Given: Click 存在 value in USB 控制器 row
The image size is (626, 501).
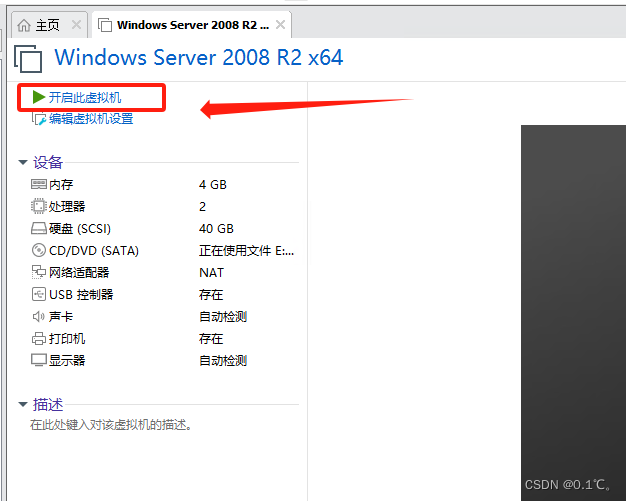Looking at the screenshot, I should pyautogui.click(x=211, y=295).
